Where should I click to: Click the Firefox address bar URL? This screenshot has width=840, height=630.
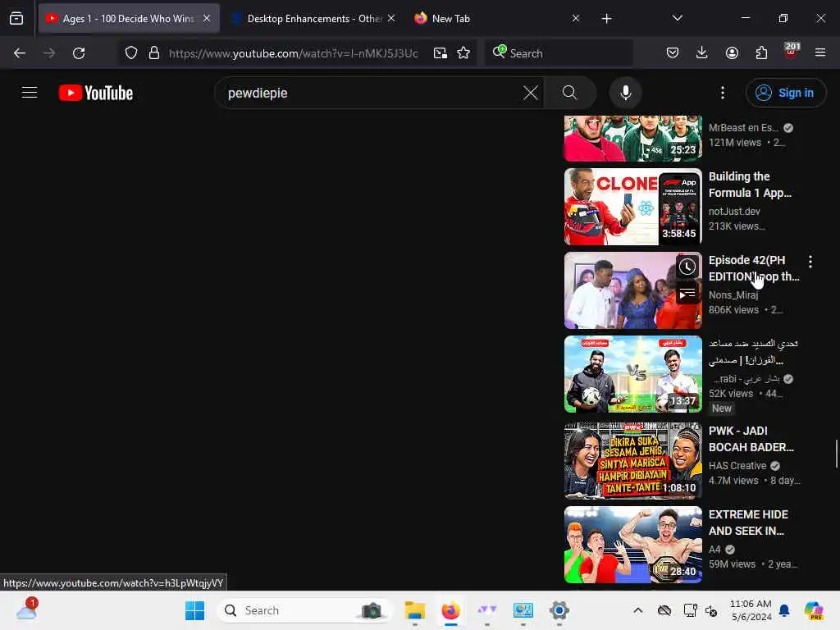(294, 53)
